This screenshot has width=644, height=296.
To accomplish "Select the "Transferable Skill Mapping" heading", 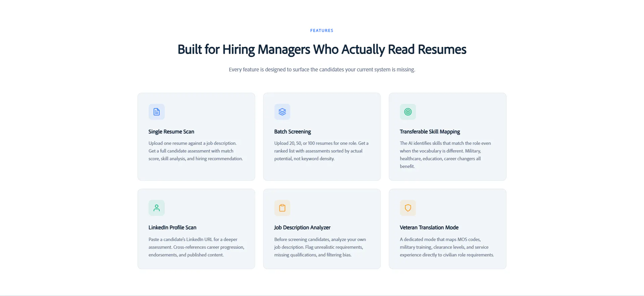I will coord(430,132).
